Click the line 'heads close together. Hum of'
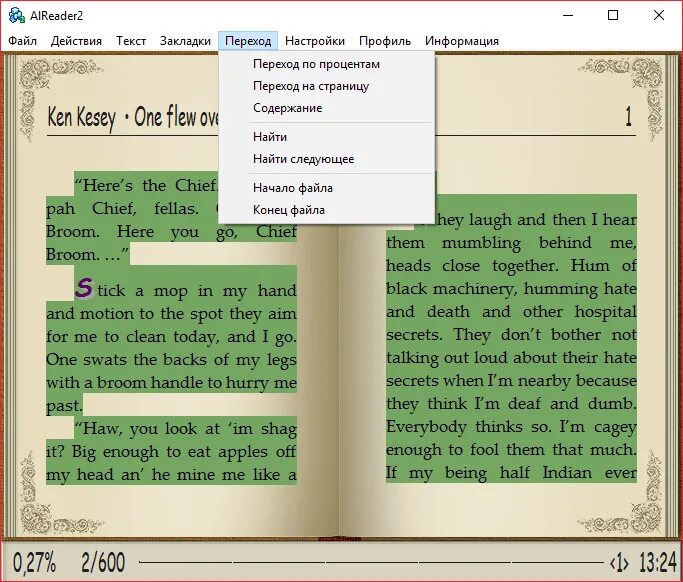Viewport: 683px width, 582px height. pos(511,266)
